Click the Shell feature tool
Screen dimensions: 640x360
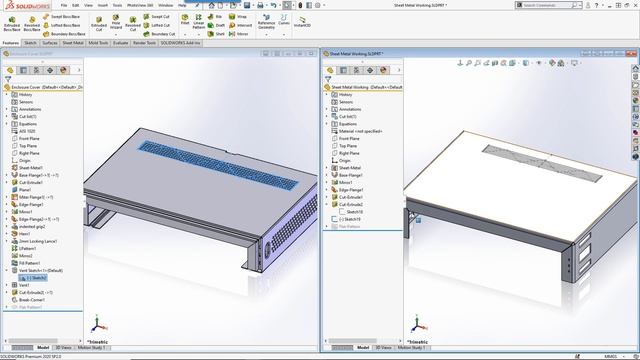coord(216,34)
